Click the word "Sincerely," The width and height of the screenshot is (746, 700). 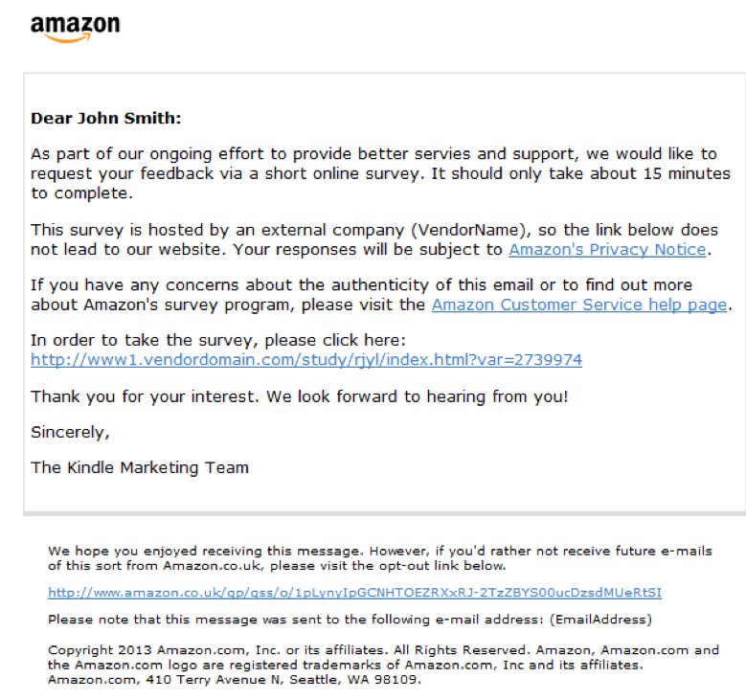click(70, 432)
